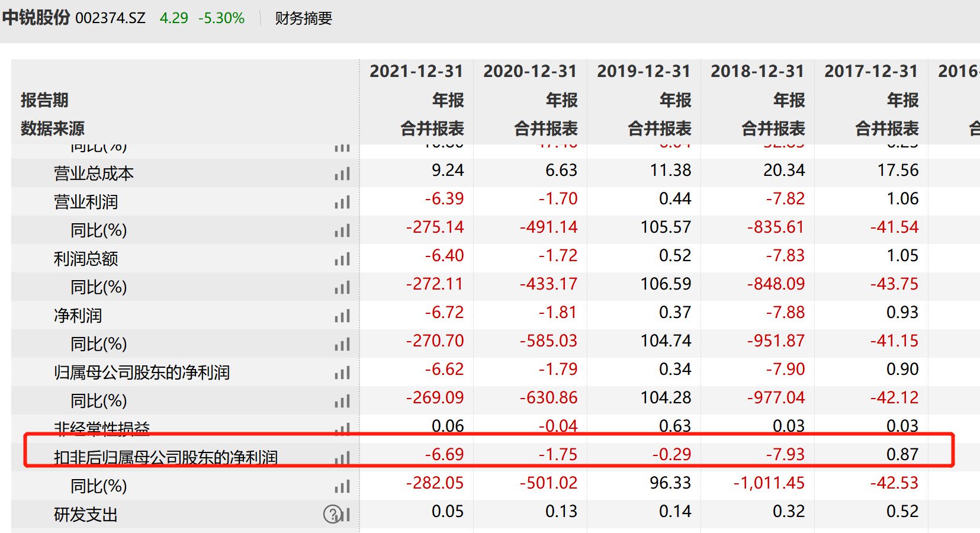980x533 pixels.
Task: Select the 2017-12-31 column header
Action: 871,71
